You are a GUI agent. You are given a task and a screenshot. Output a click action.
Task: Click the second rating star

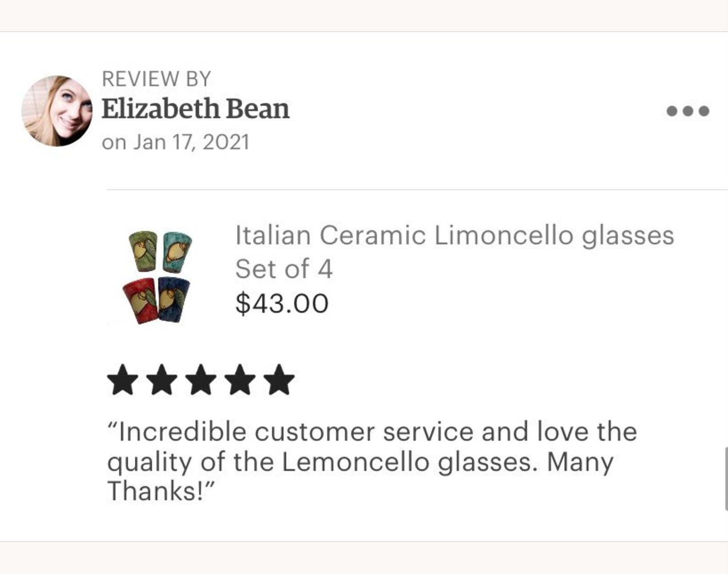pyautogui.click(x=162, y=380)
